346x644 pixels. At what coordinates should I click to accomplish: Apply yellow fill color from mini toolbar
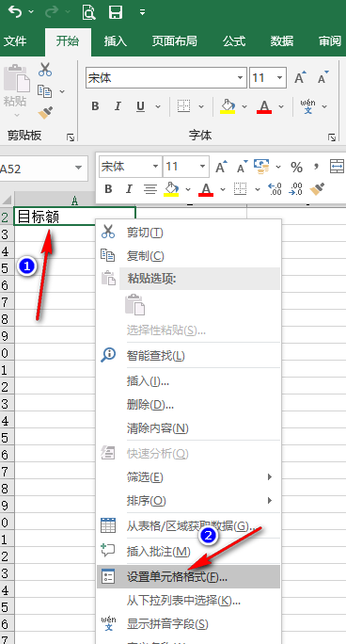click(x=171, y=189)
